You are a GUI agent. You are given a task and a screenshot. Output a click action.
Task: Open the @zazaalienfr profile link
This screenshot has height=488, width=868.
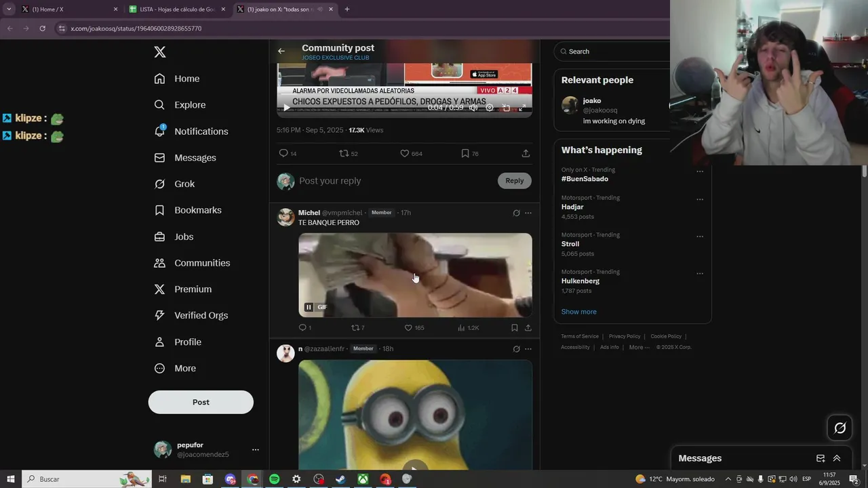324,349
